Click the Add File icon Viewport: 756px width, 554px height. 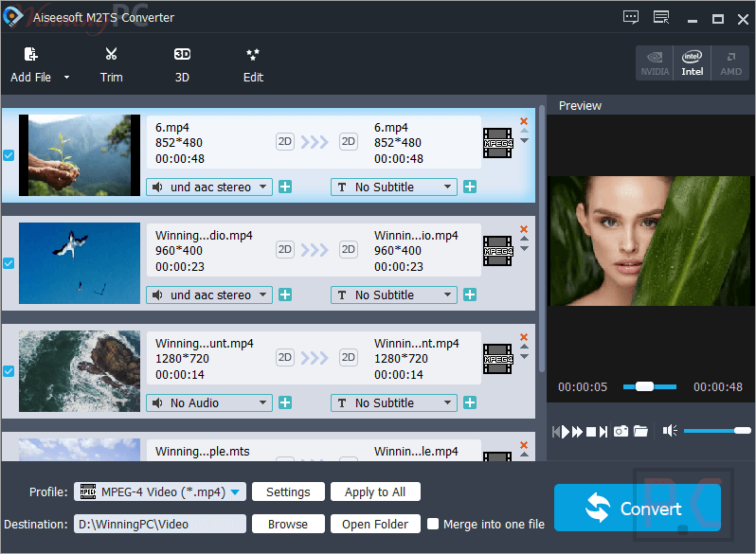(31, 54)
